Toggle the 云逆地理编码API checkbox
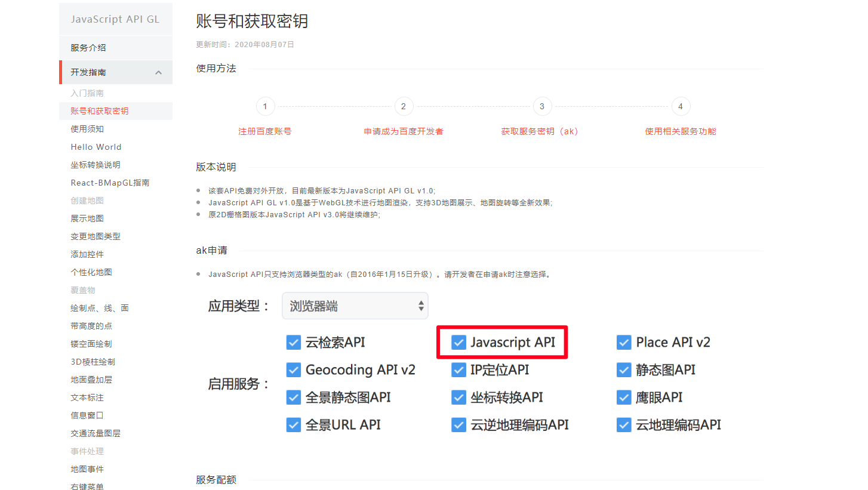The image size is (868, 490). [x=458, y=425]
